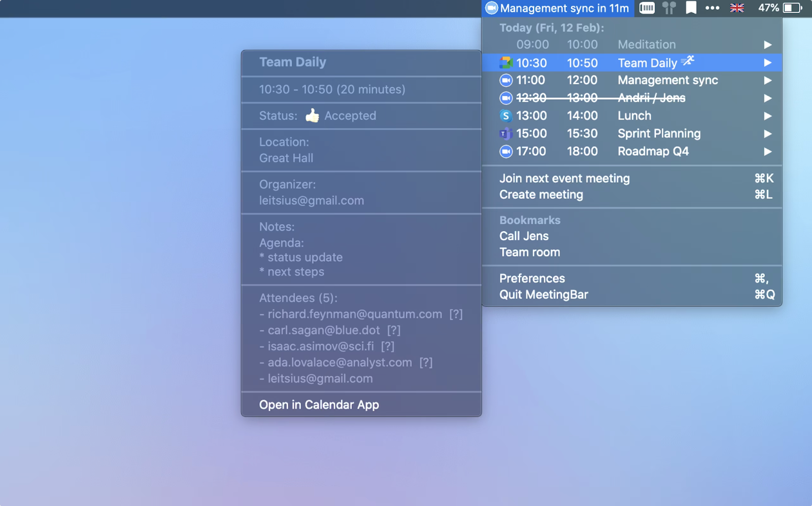Viewport: 812px width, 506px height.
Task: Select the Meditation event entry
Action: [632, 45]
